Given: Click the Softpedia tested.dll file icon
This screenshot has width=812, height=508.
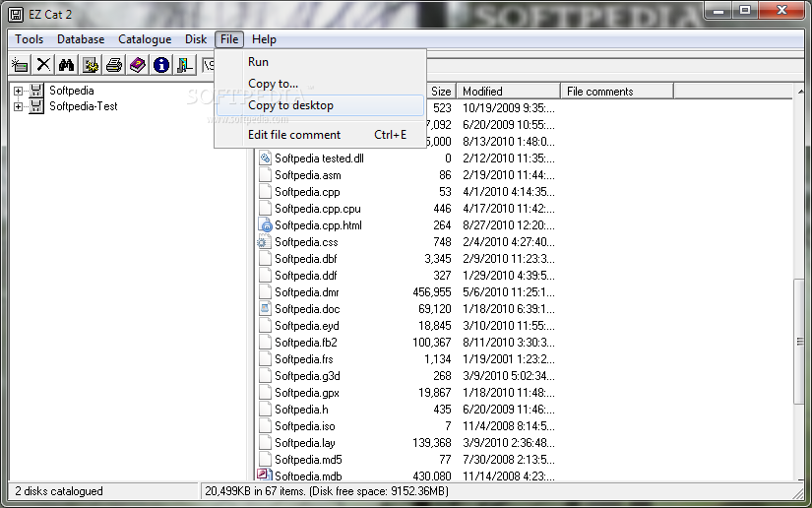Looking at the screenshot, I should pyautogui.click(x=265, y=158).
